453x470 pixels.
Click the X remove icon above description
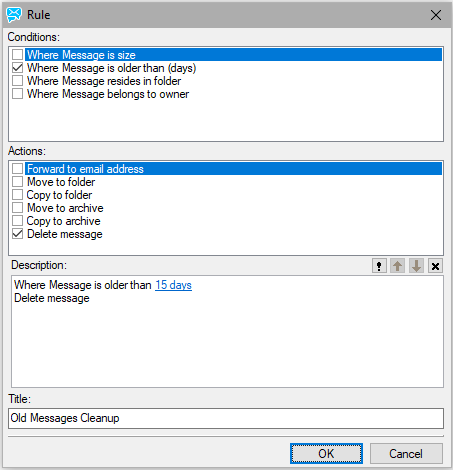tap(435, 266)
